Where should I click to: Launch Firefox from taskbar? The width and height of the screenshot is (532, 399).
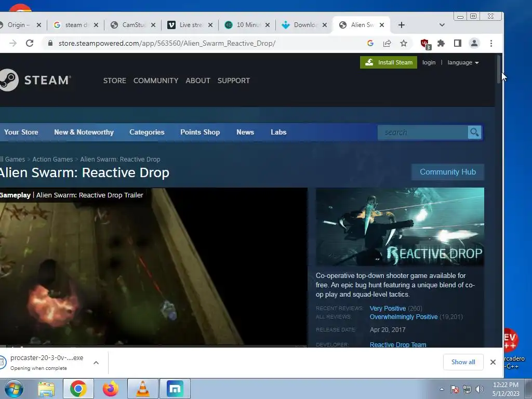pos(111,389)
